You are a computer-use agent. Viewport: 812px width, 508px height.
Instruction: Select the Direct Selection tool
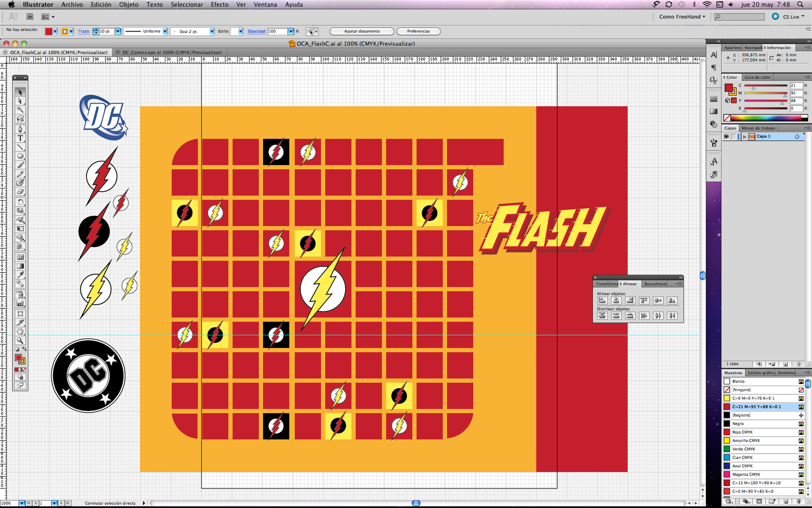[20, 101]
